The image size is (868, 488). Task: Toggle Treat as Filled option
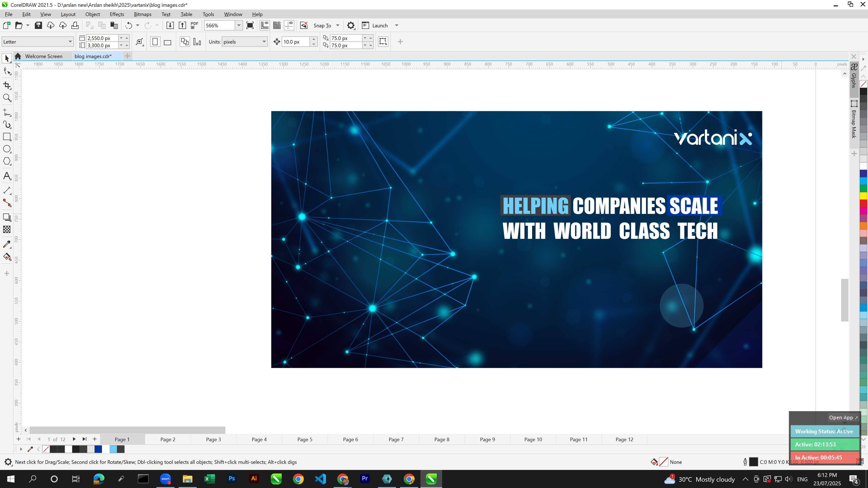tap(383, 41)
